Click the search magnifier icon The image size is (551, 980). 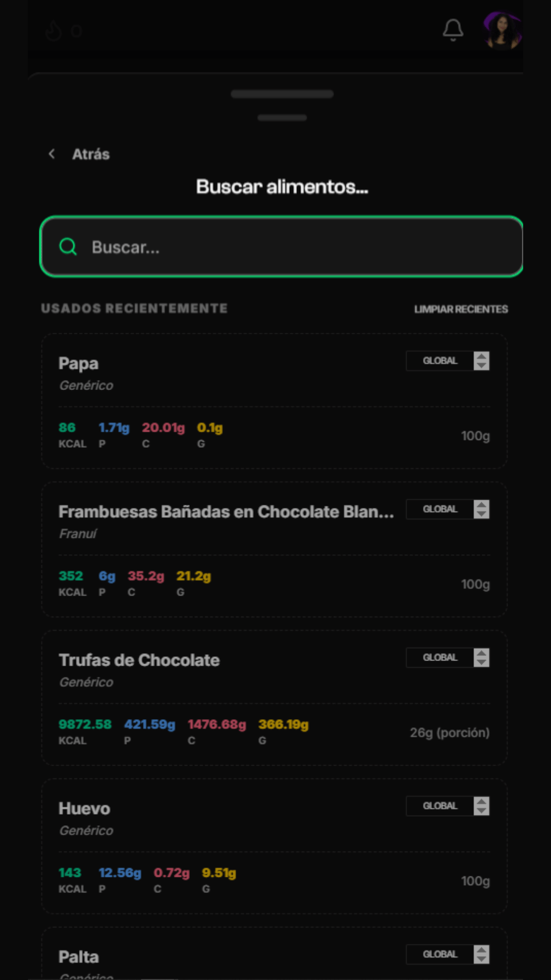click(x=68, y=247)
